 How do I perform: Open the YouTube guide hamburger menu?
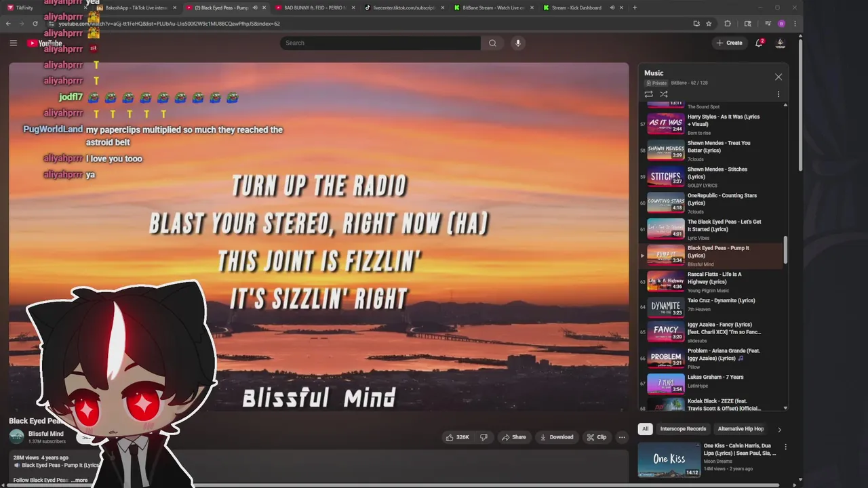coord(13,43)
